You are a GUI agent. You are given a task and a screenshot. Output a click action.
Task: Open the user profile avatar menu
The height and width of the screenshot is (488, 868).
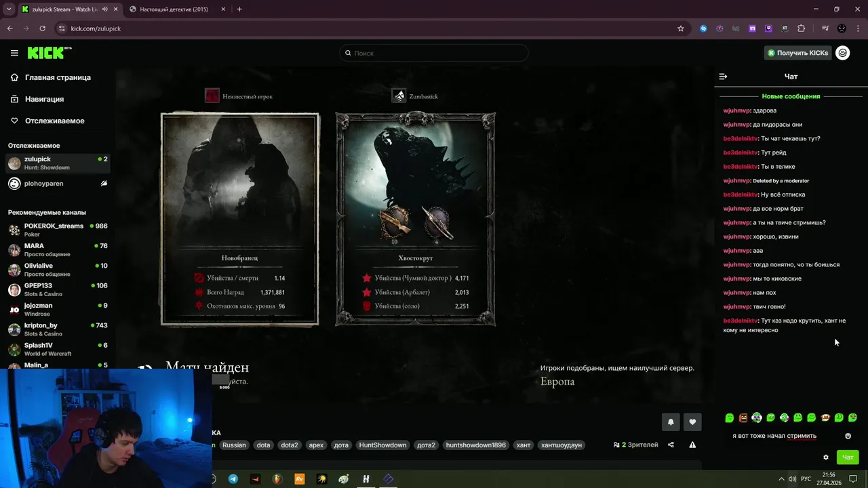tap(843, 53)
